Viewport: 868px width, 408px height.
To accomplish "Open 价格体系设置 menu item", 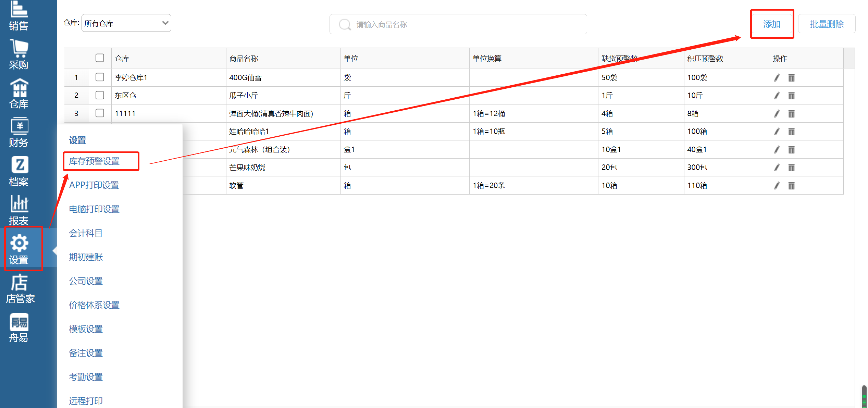I will [x=94, y=305].
